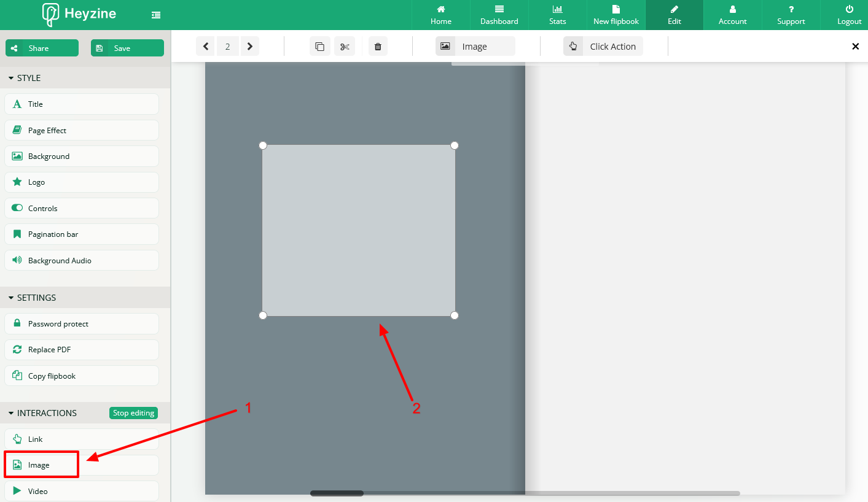Image resolution: width=868 pixels, height=502 pixels.
Task: Open the Click Action option
Action: click(x=603, y=47)
